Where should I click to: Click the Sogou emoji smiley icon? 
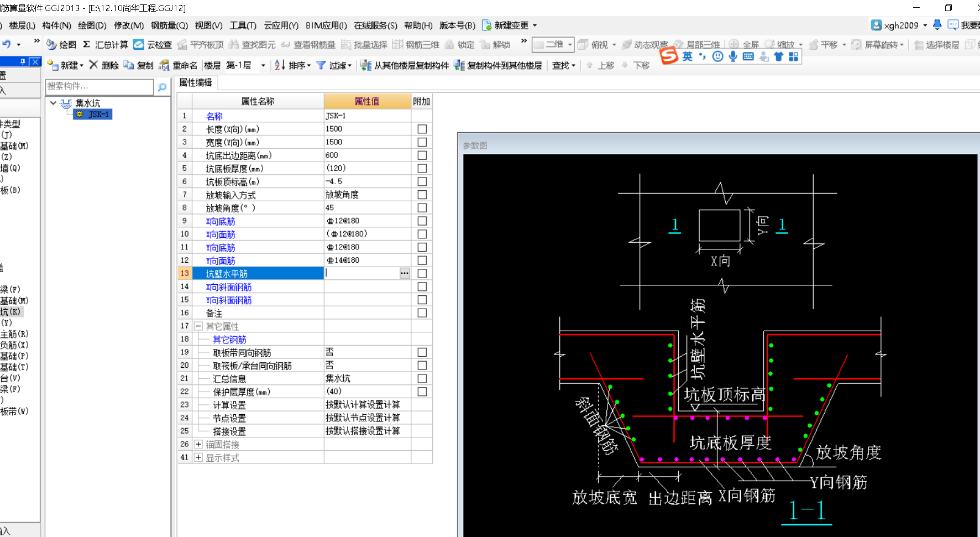(717, 56)
